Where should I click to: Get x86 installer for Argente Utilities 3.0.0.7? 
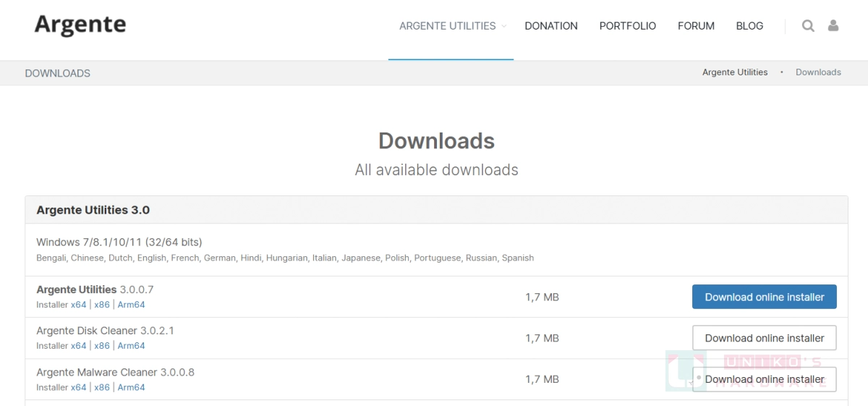tap(102, 305)
